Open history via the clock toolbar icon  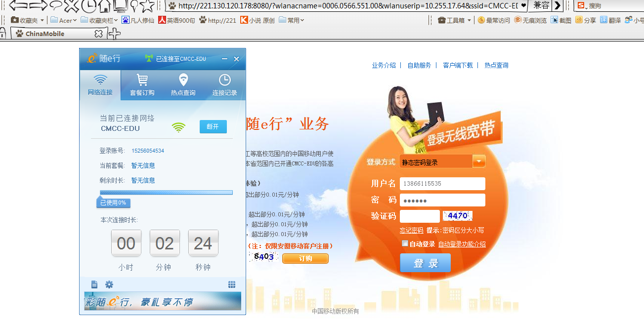click(88, 6)
